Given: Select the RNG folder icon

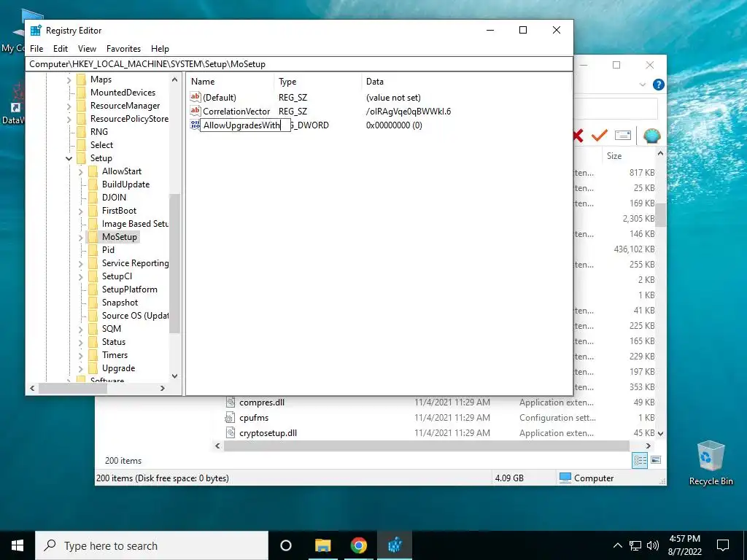Looking at the screenshot, I should [x=81, y=132].
